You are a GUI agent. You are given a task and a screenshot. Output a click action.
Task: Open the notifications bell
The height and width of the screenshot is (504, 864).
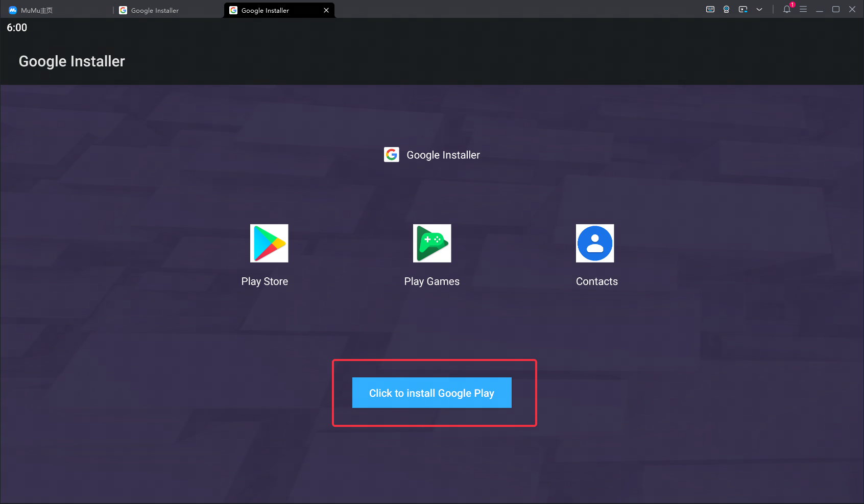point(787,9)
